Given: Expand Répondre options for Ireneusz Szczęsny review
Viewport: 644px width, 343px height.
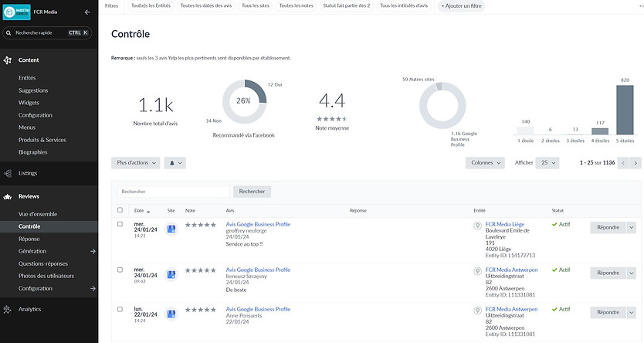Looking at the screenshot, I should tap(632, 273).
